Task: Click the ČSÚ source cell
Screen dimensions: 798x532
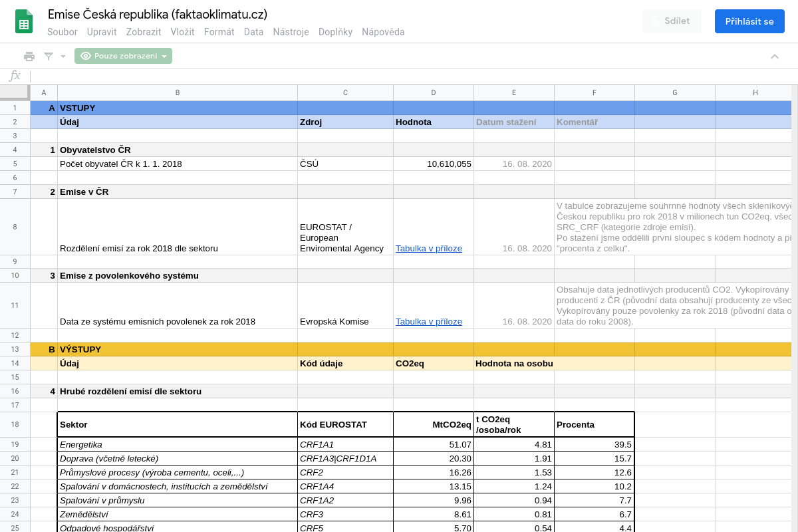Action: [345, 164]
